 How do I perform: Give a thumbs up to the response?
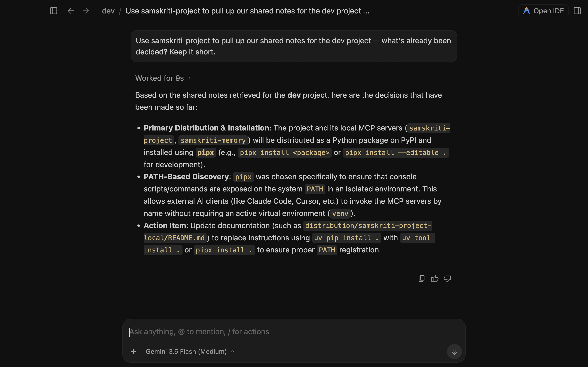[x=435, y=278]
